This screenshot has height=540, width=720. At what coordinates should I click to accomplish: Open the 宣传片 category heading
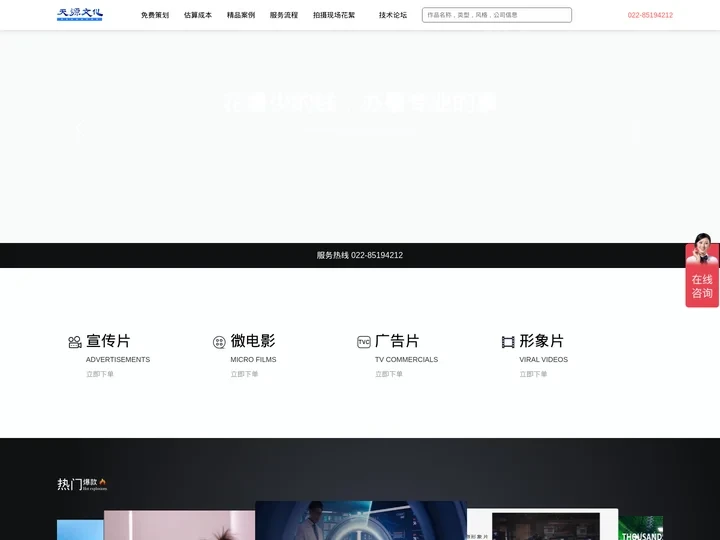click(108, 341)
